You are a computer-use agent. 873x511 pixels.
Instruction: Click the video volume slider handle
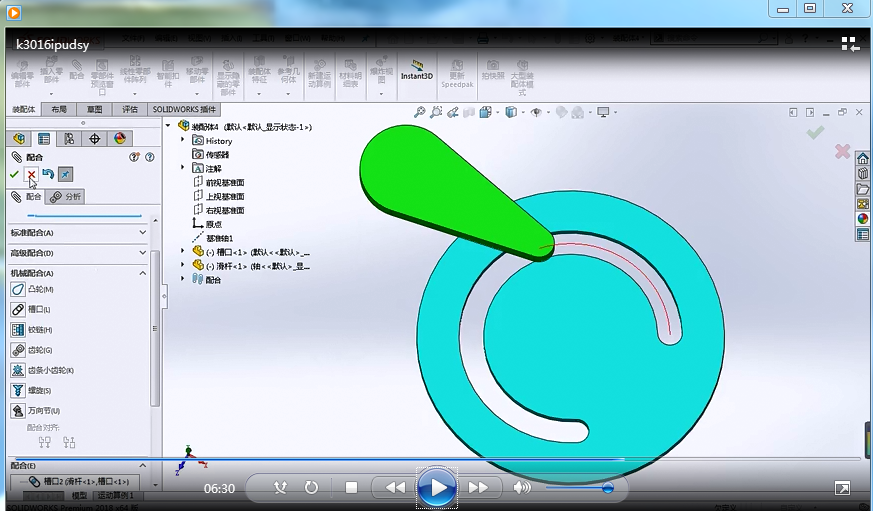coord(607,488)
